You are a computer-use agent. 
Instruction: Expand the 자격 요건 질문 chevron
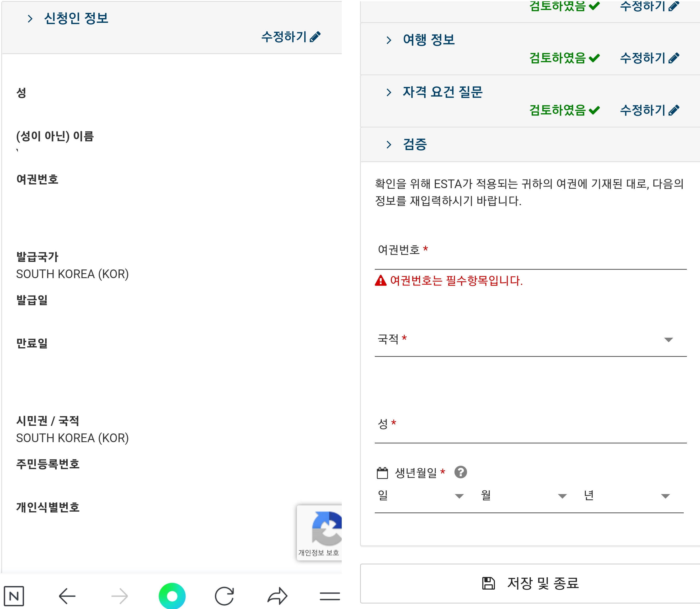click(389, 92)
